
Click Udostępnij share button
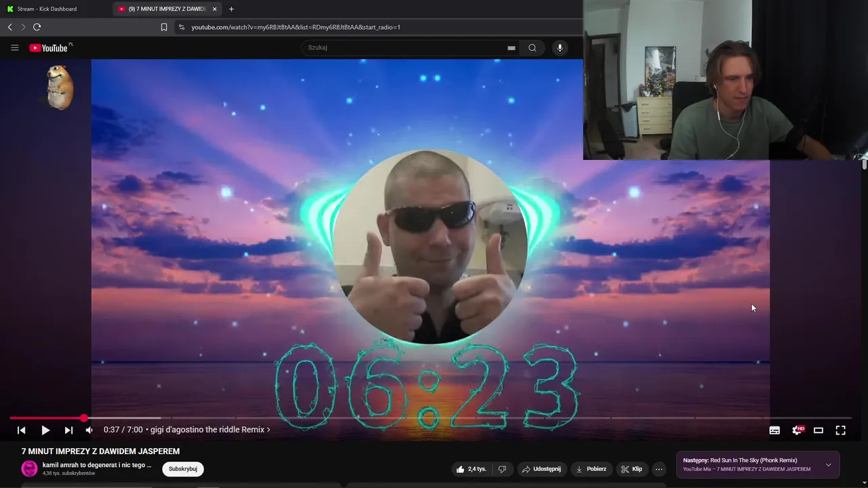[x=541, y=469]
